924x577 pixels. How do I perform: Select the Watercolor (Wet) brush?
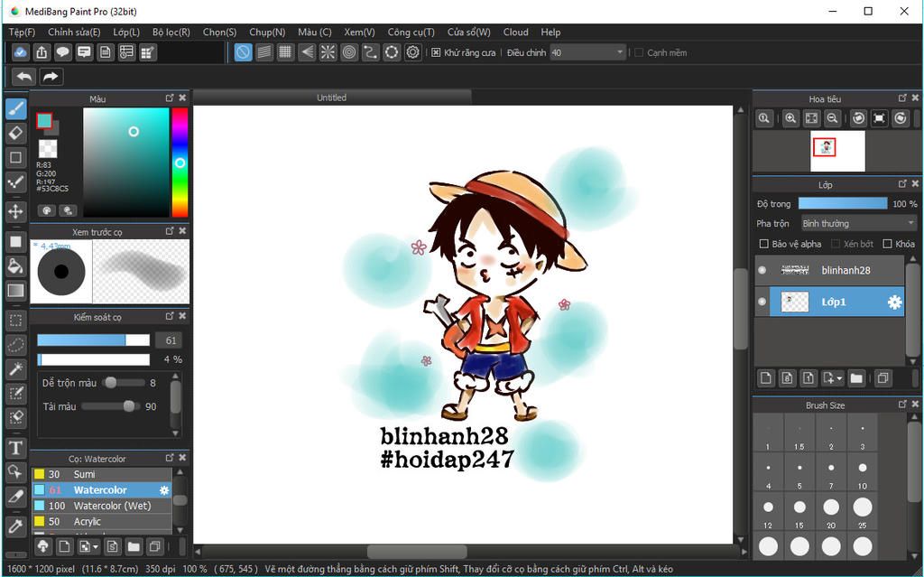102,507
